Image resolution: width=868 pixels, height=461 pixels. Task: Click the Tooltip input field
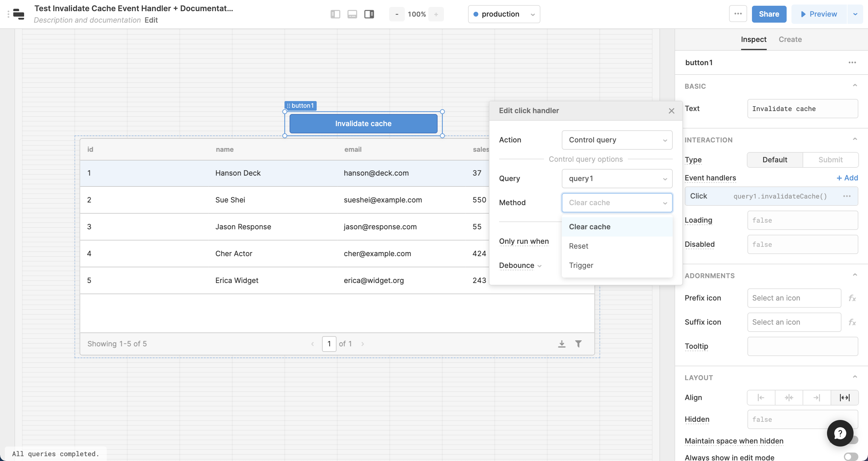tap(802, 346)
